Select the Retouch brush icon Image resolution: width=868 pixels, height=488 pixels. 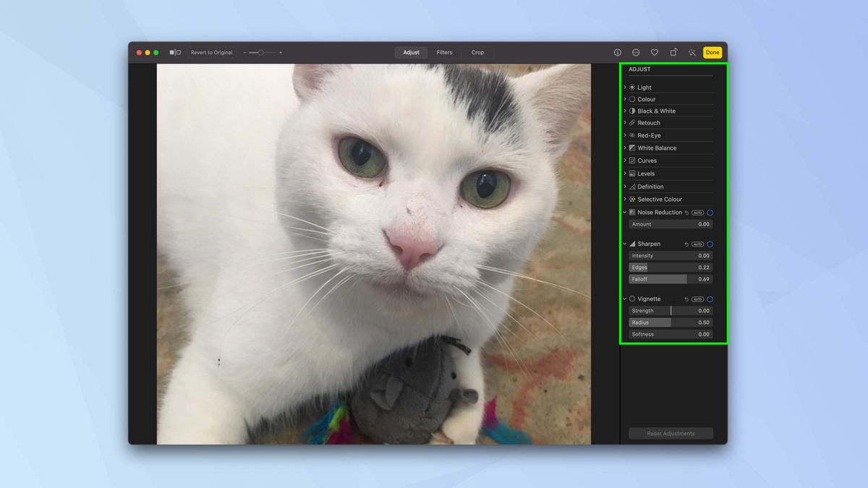point(631,123)
